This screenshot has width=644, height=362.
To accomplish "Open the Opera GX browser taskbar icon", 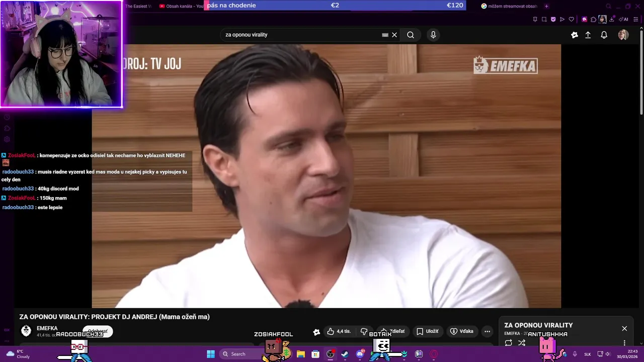I will pyautogui.click(x=434, y=354).
